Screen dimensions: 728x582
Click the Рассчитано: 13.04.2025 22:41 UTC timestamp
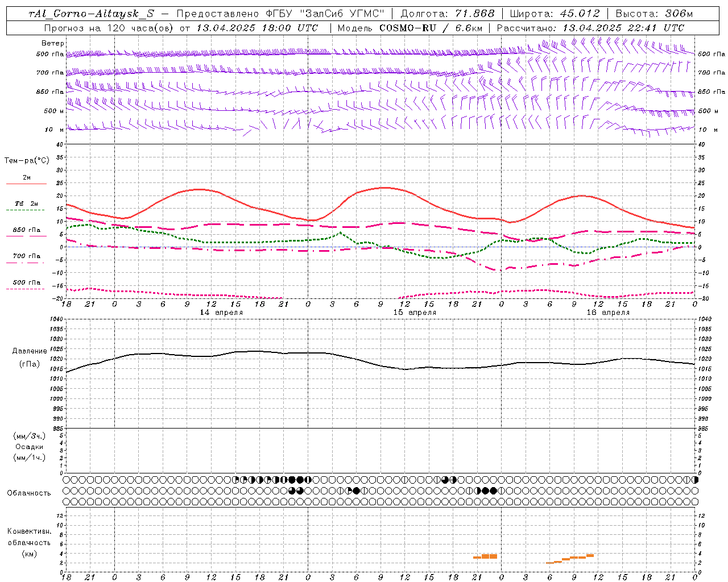point(590,28)
